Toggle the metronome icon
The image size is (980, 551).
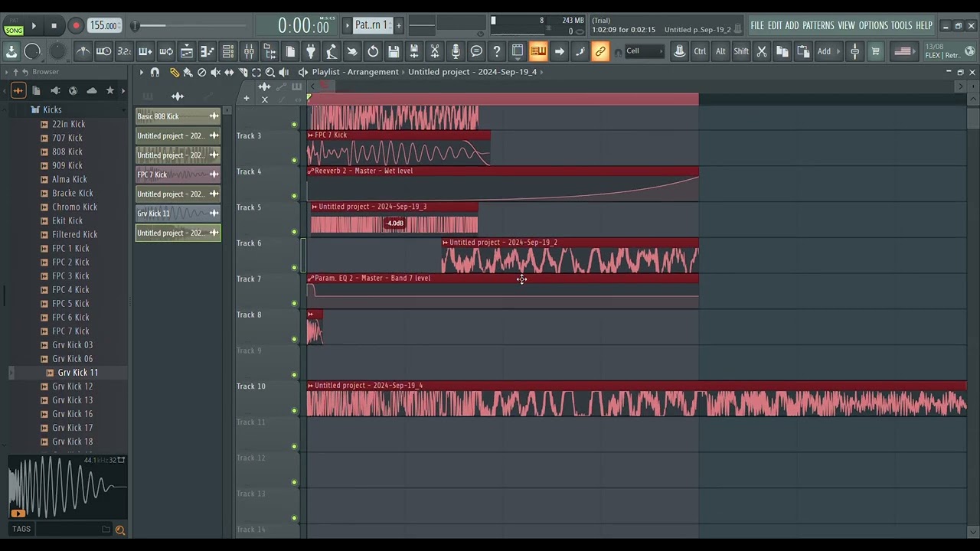tap(83, 51)
